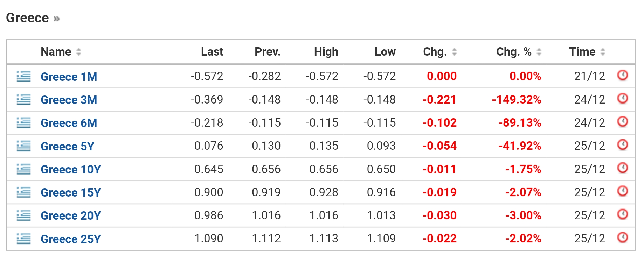Click the clock icon in Greece 10Y row
The height and width of the screenshot is (255, 644).
(622, 168)
